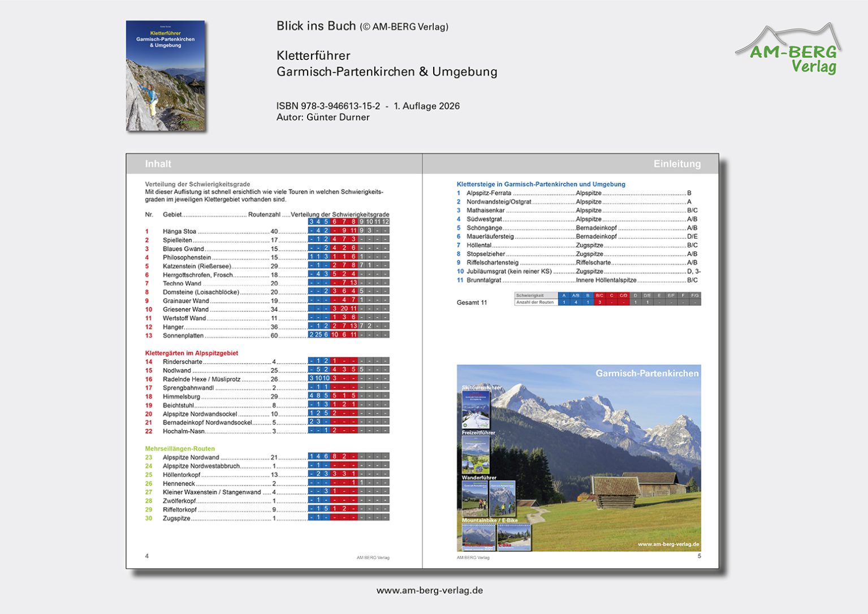
Task: Select the Kletterführer Garmisch-Partenkirchen cover thumbnail
Action: [x=165, y=76]
